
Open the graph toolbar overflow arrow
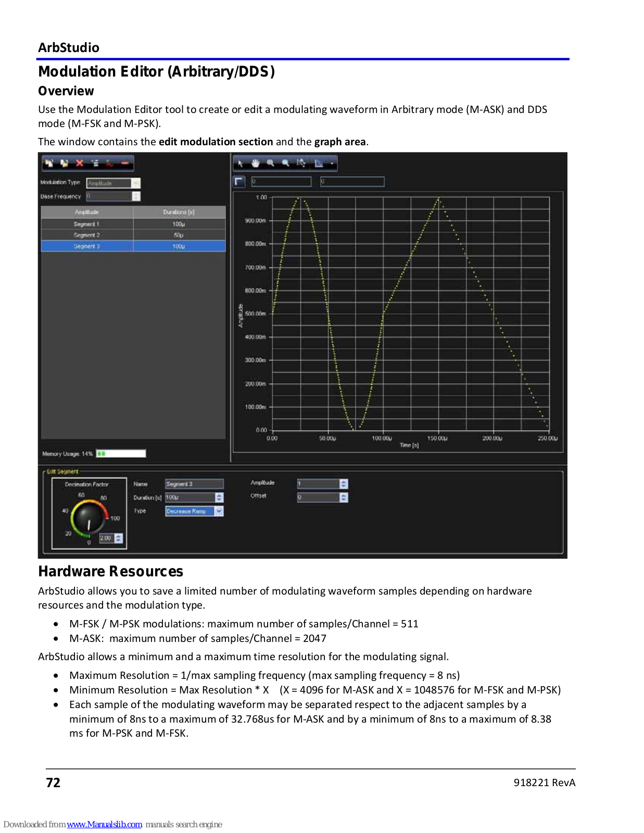(332, 163)
